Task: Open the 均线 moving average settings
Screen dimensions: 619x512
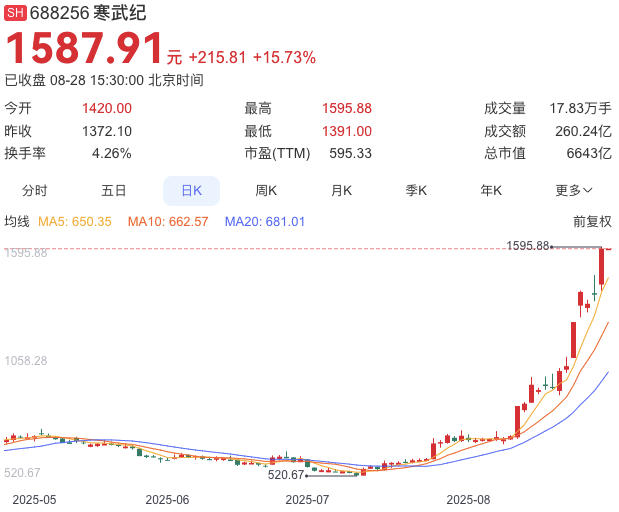Action: tap(17, 221)
